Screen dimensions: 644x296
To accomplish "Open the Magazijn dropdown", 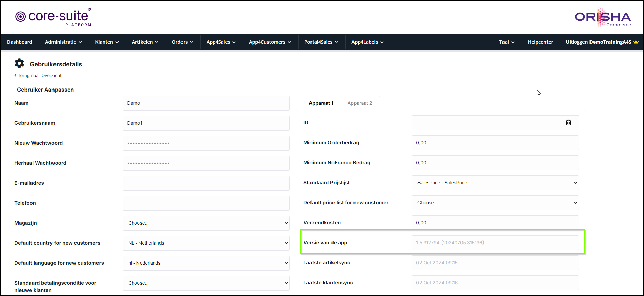I will 206,223.
